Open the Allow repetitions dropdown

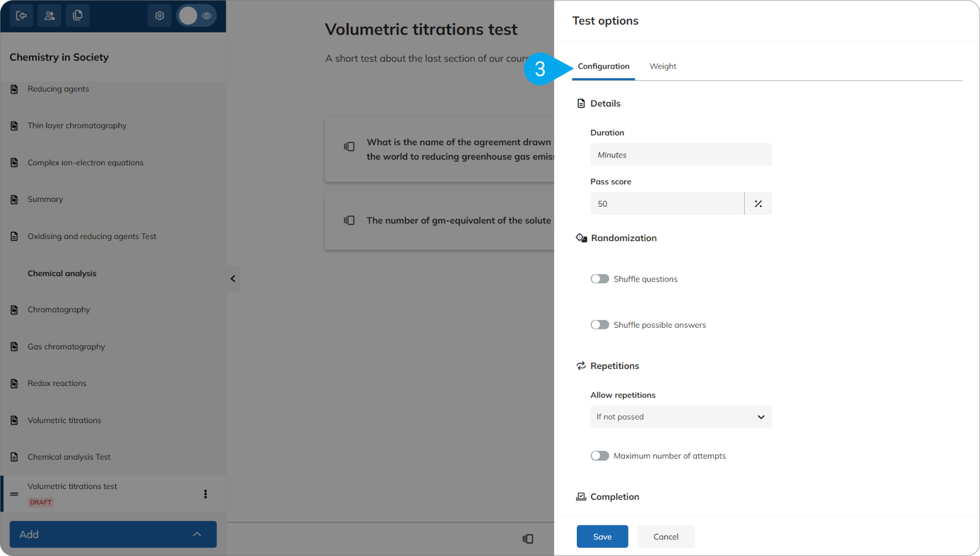click(681, 417)
